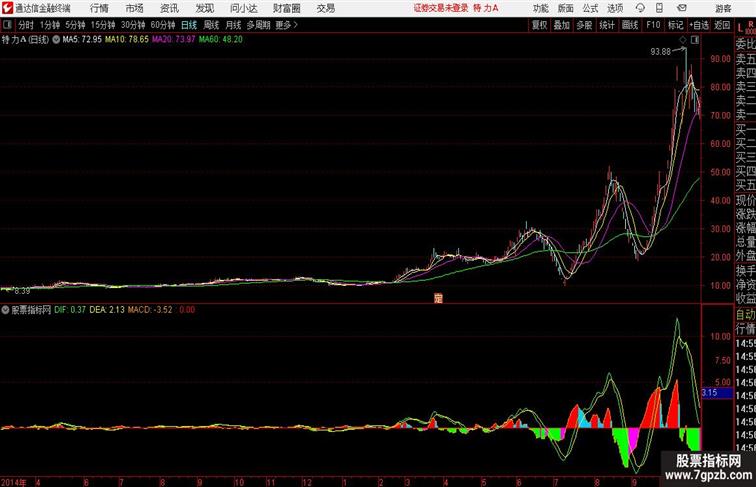
Task: Click the 证券交易未登录 login link
Action: pos(441,8)
